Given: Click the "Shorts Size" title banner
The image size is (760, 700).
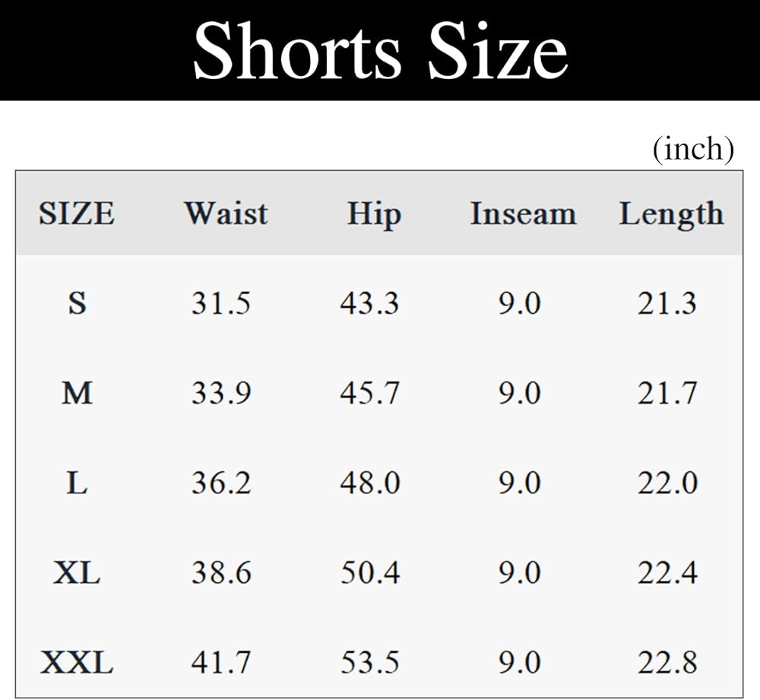Looking at the screenshot, I should (380, 50).
